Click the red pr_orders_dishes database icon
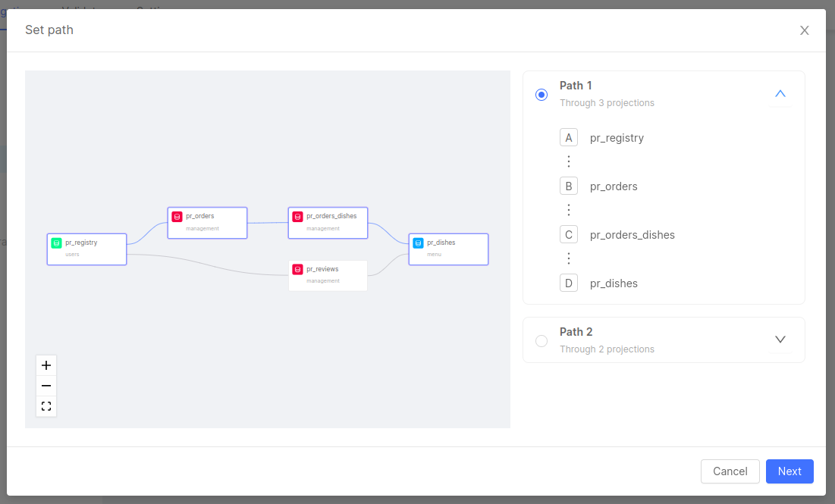 (297, 217)
